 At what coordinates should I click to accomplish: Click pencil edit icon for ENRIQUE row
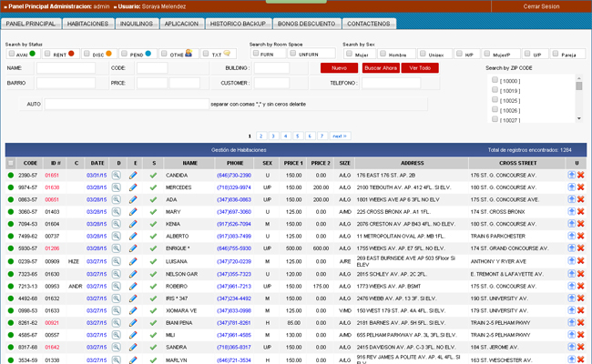[133, 248]
